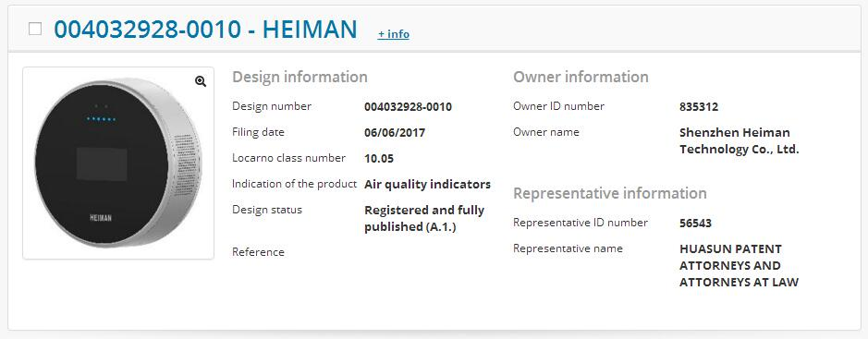Click the Design status field label
The width and height of the screenshot is (868, 339).
pos(267,211)
